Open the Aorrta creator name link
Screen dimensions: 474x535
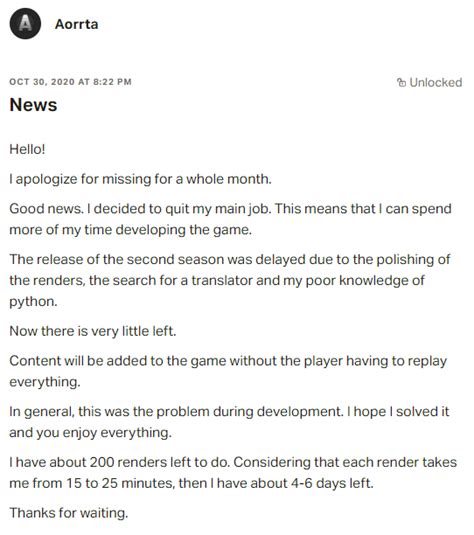[x=76, y=24]
